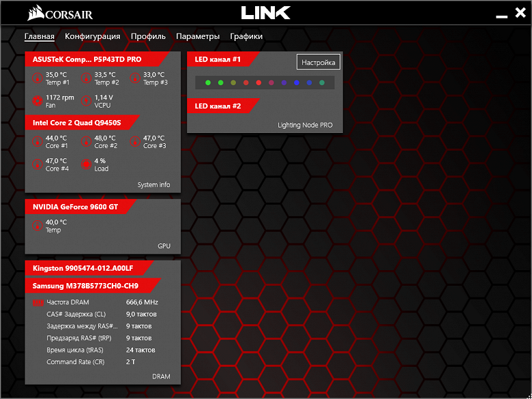Screen dimensions: 532x399
Task: Click the Настройка button for LED channel
Action: pos(319,62)
